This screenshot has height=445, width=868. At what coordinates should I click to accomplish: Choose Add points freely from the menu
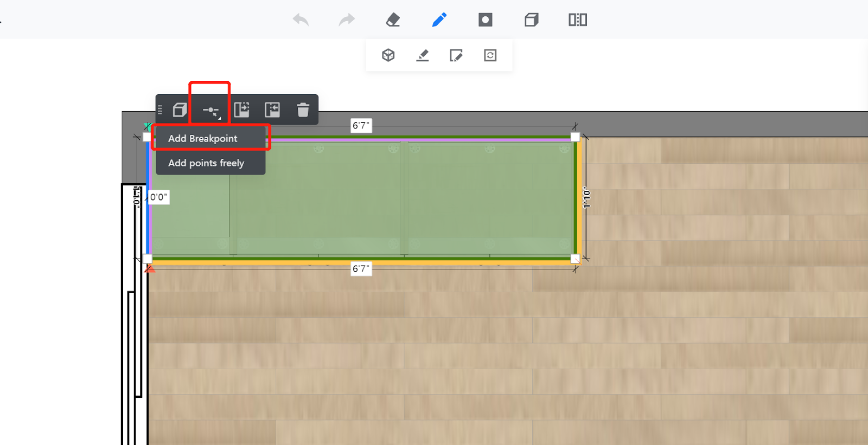[x=210, y=163]
